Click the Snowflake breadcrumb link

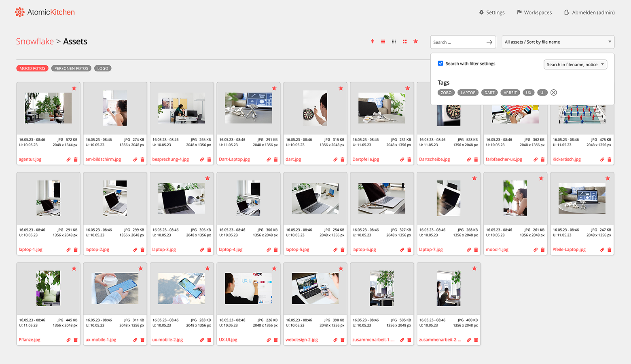34,41
